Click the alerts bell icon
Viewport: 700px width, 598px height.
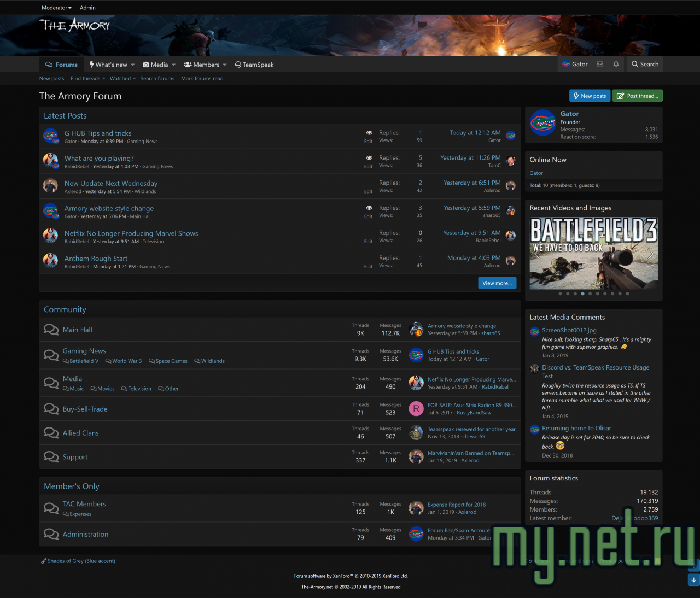click(616, 64)
